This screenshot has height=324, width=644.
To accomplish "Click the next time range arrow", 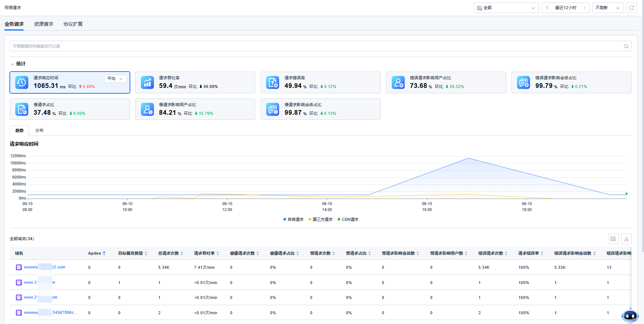I will click(584, 8).
